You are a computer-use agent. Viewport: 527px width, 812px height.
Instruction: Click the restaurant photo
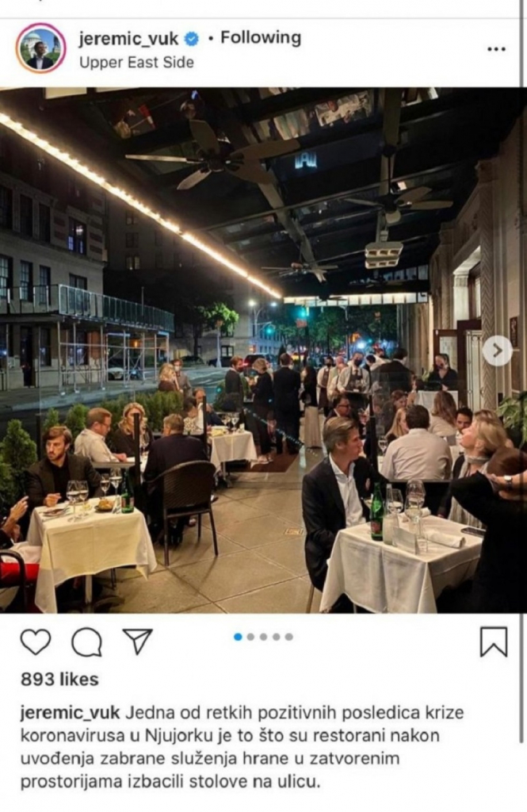(x=263, y=350)
